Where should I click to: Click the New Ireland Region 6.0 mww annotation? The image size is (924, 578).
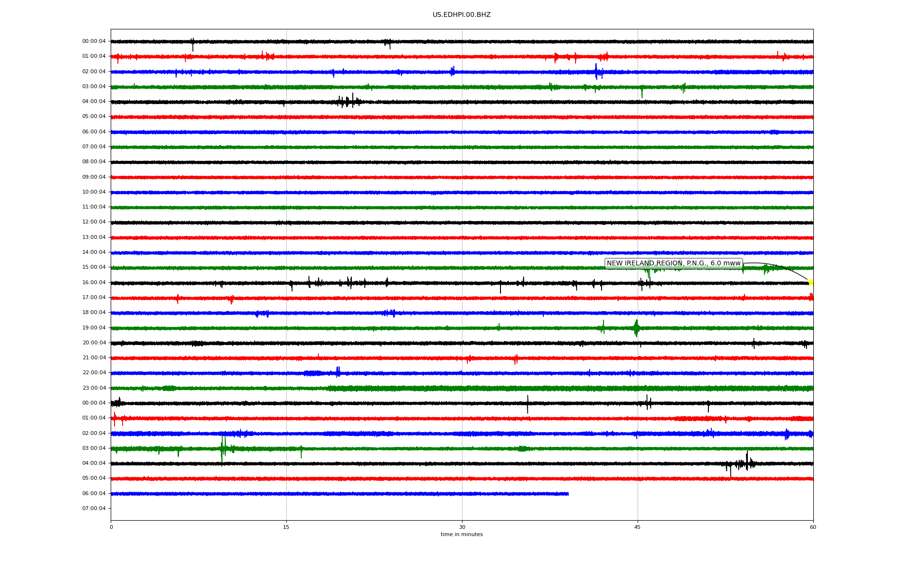tap(673, 263)
